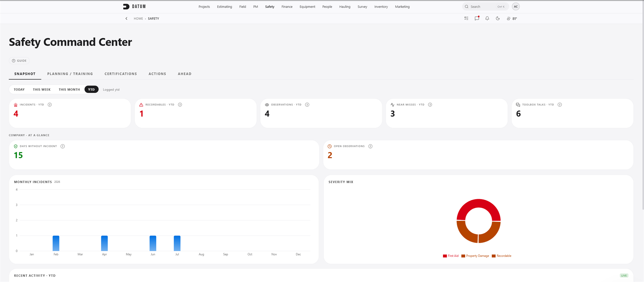
Task: Click the Search input field
Action: coord(485,7)
